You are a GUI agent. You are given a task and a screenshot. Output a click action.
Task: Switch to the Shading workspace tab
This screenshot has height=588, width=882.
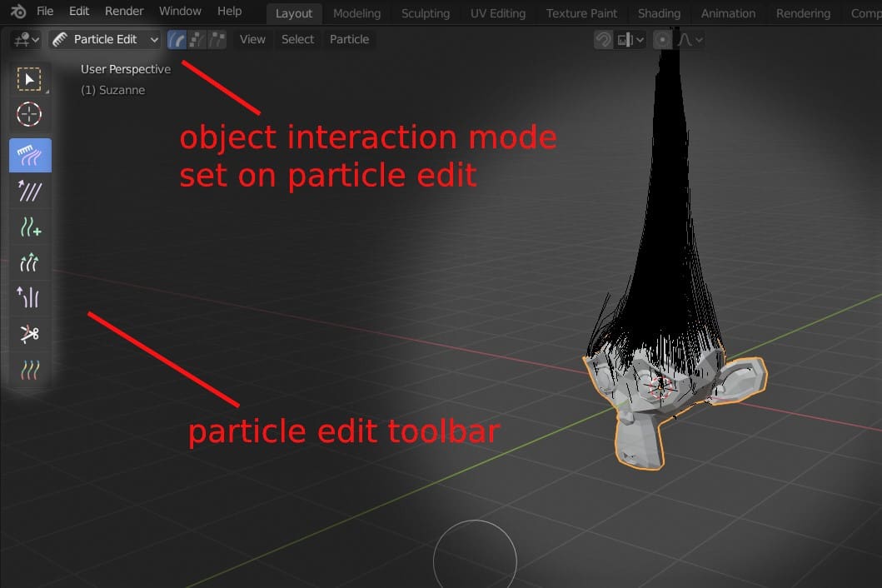(659, 13)
